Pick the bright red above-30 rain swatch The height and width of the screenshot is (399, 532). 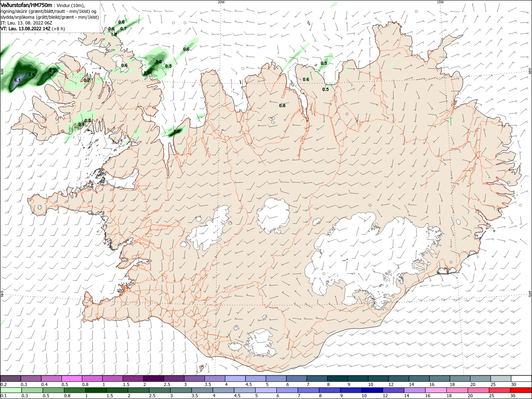520,390
